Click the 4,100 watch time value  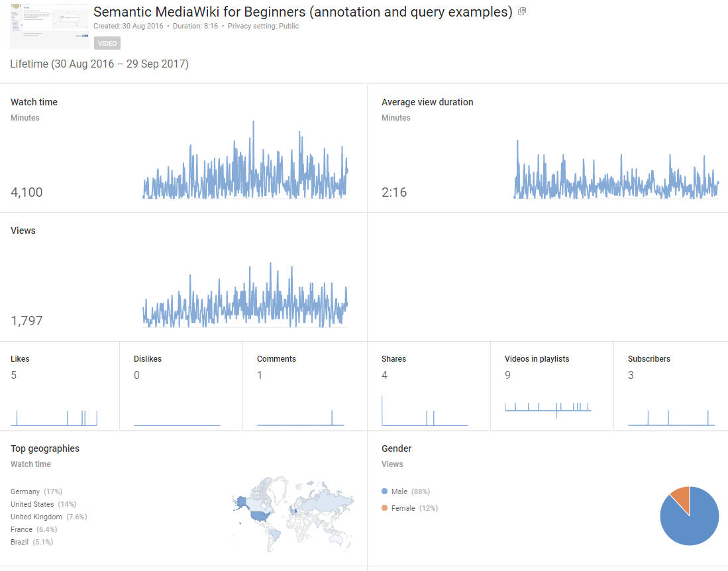[x=26, y=192]
